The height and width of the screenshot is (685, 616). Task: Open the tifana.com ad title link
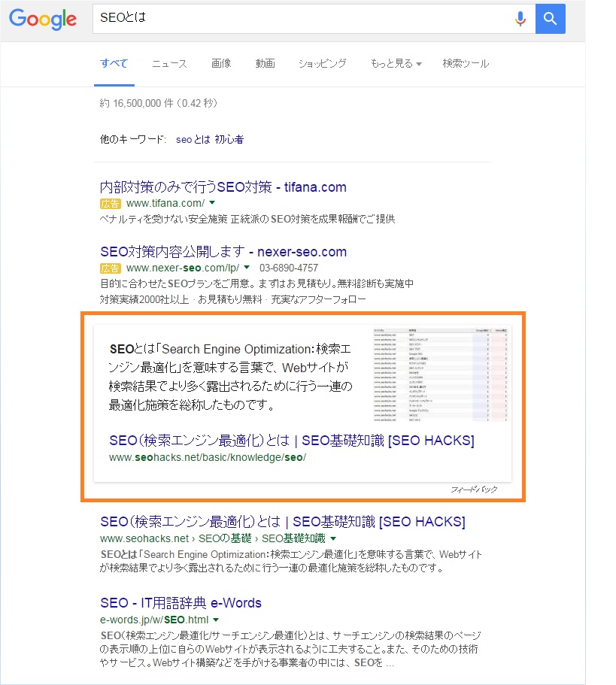[x=223, y=187]
